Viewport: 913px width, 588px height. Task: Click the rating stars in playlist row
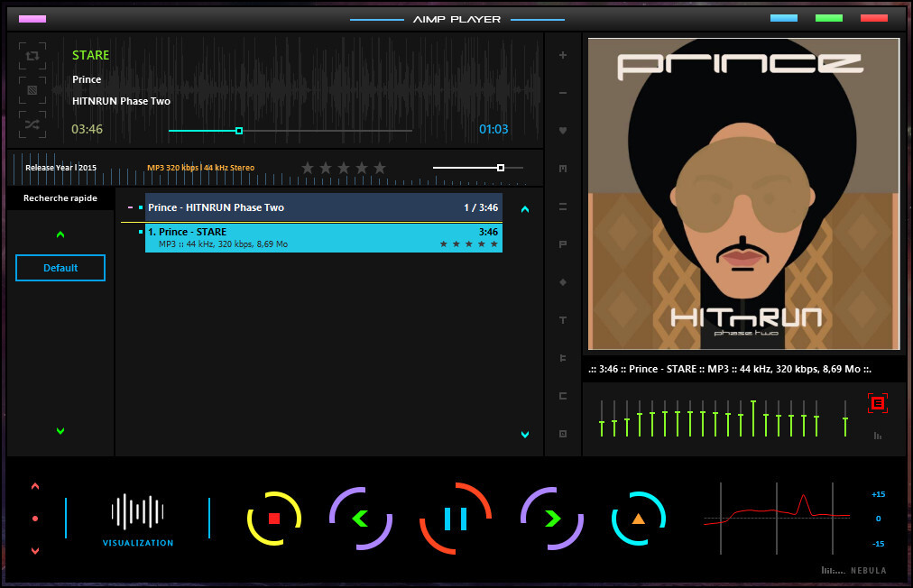click(469, 243)
